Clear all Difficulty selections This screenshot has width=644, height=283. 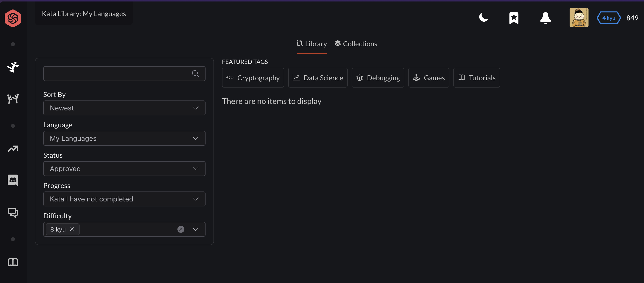(x=181, y=229)
